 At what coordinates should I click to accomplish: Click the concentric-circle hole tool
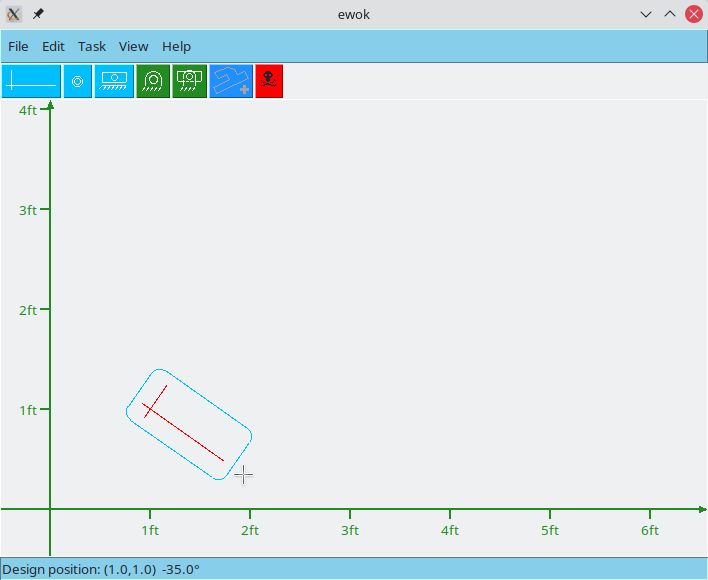pos(78,81)
